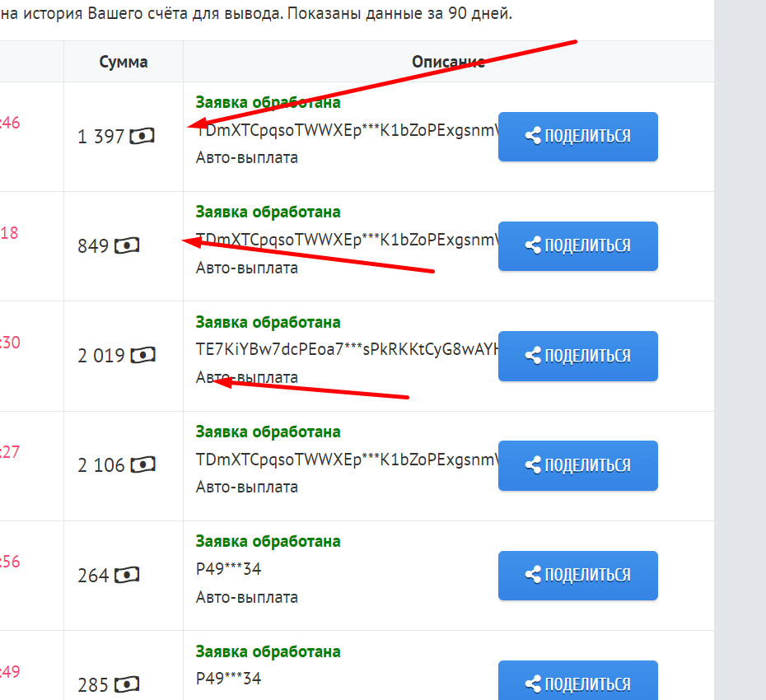Click P49***34 in the 264 row
This screenshot has height=700, width=766.
(229, 569)
